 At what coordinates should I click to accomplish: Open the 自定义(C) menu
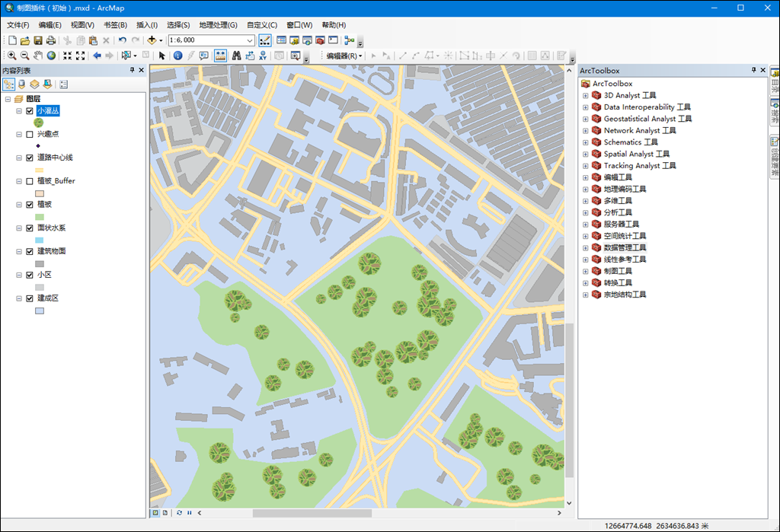pos(262,25)
